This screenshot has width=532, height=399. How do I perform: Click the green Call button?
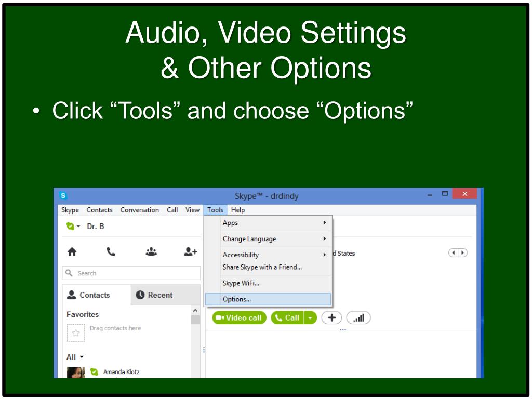pyautogui.click(x=287, y=318)
